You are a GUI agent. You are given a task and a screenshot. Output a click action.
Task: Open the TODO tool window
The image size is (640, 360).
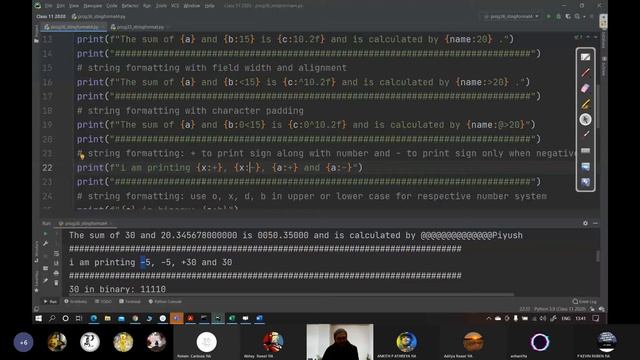coord(103,301)
